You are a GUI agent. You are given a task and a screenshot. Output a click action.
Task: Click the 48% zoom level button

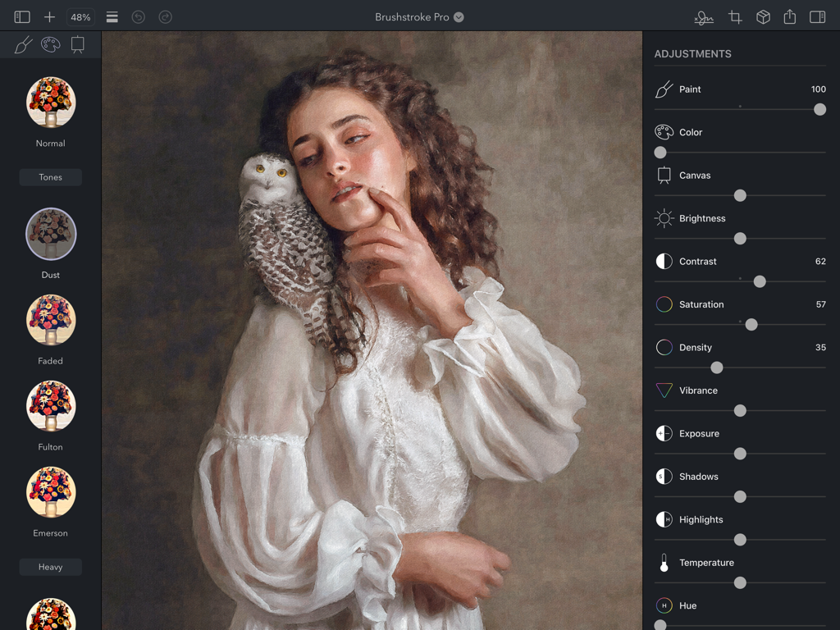[80, 16]
